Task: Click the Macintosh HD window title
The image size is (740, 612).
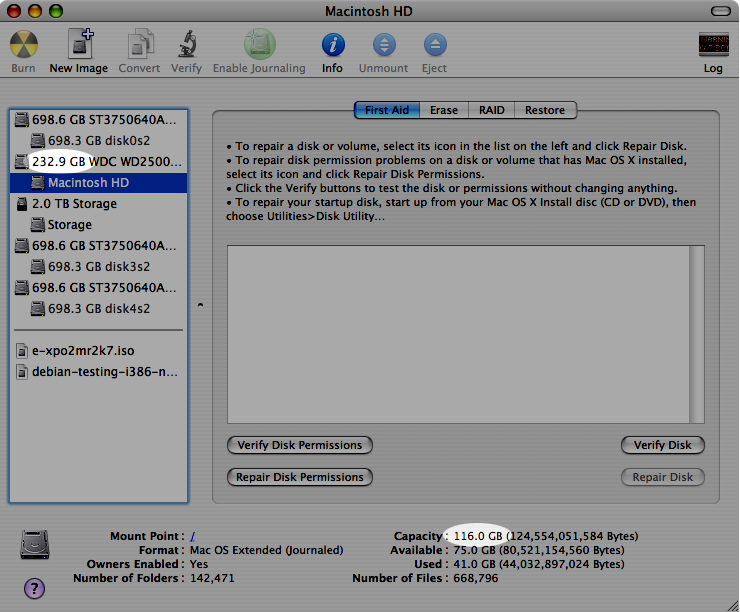Action: tap(369, 11)
